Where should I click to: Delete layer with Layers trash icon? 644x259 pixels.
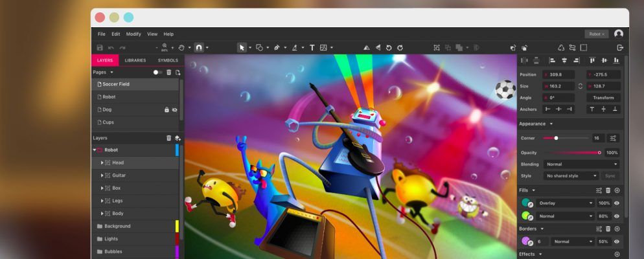tap(169, 138)
